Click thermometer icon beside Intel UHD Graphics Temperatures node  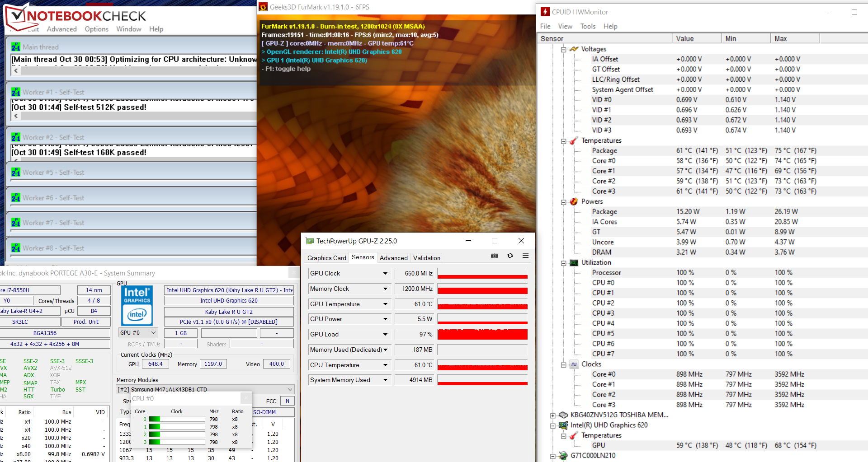pyautogui.click(x=574, y=435)
